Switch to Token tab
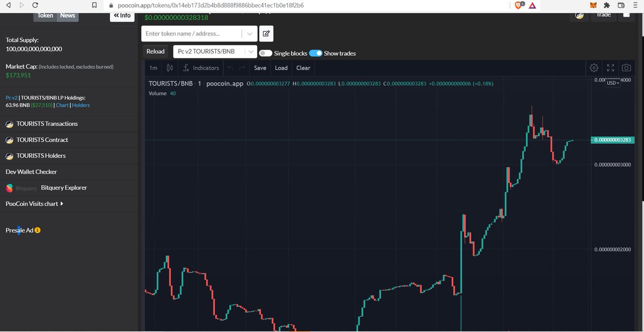This screenshot has height=332, width=644. (x=45, y=16)
